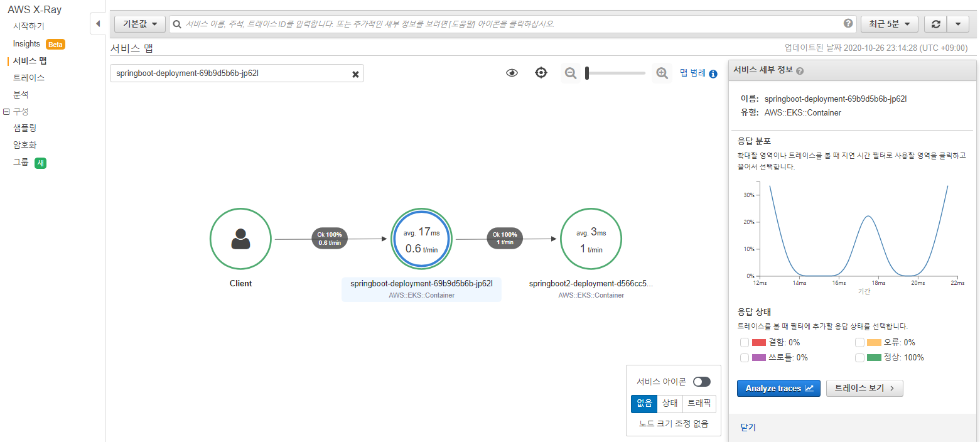
Task: Zoom in the service map
Action: tap(662, 73)
